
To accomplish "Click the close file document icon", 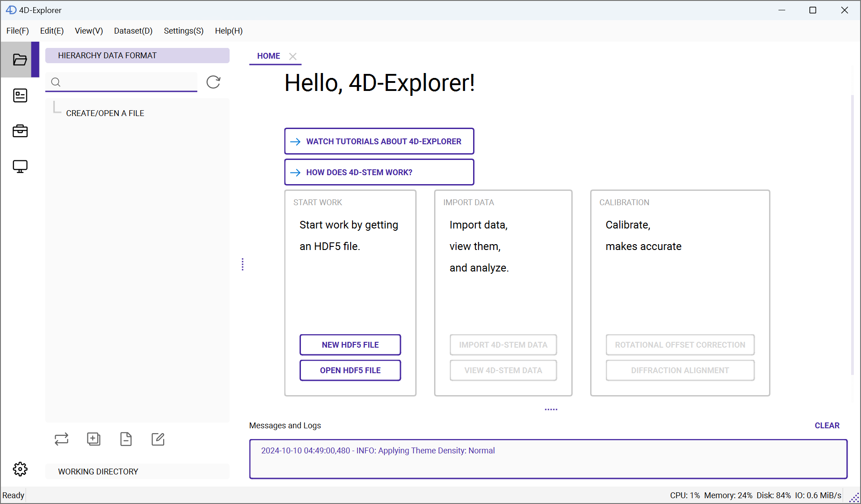I will tap(126, 439).
